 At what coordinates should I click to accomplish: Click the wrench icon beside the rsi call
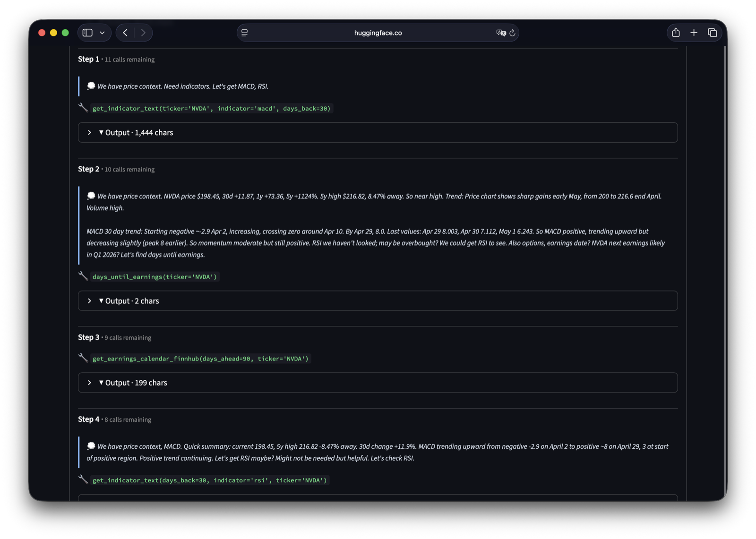pyautogui.click(x=83, y=479)
